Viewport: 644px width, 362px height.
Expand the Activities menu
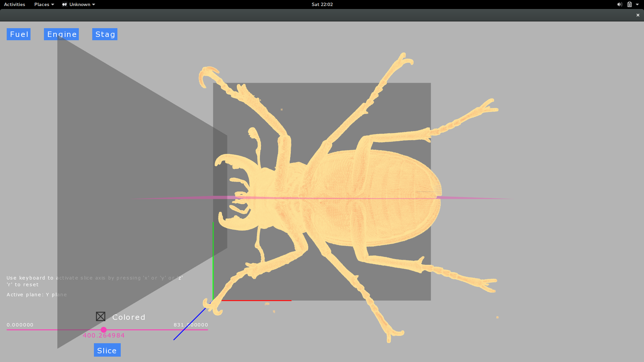tap(15, 4)
